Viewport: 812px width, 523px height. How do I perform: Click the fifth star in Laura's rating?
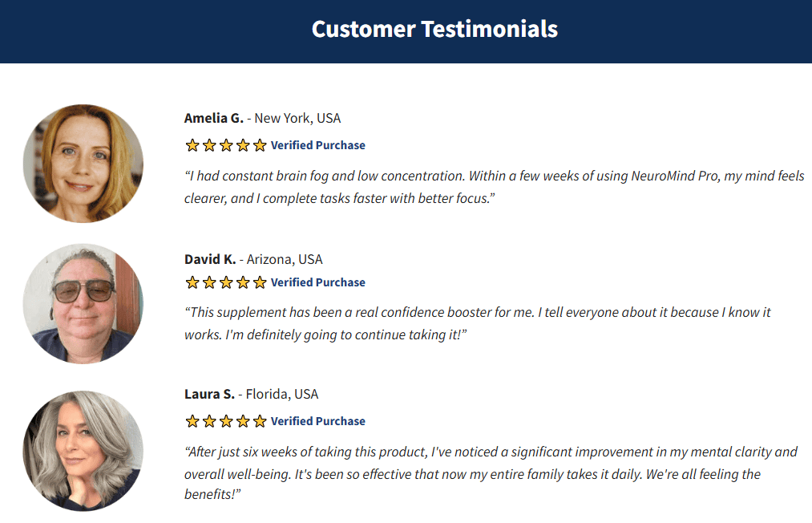260,421
